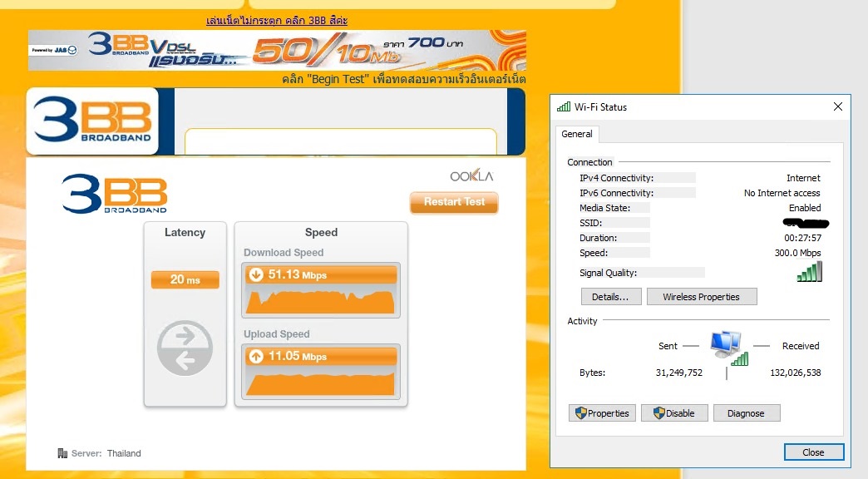
Task: Click the 3BB Broadband logo in header
Action: coord(92,121)
